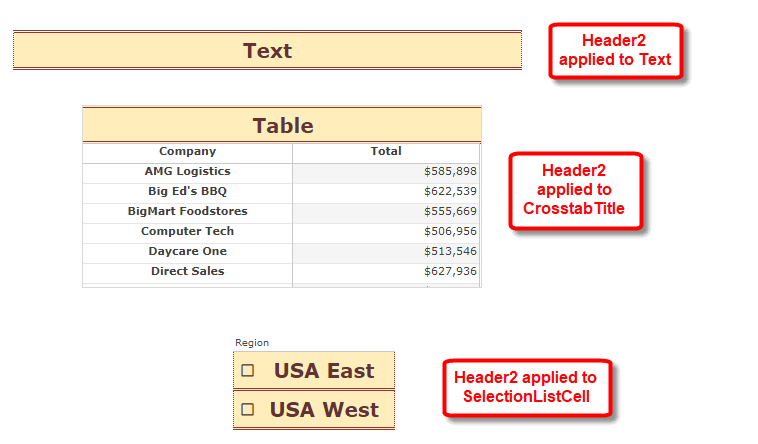This screenshot has width=758, height=444.
Task: Click the Total column header
Action: [x=386, y=152]
